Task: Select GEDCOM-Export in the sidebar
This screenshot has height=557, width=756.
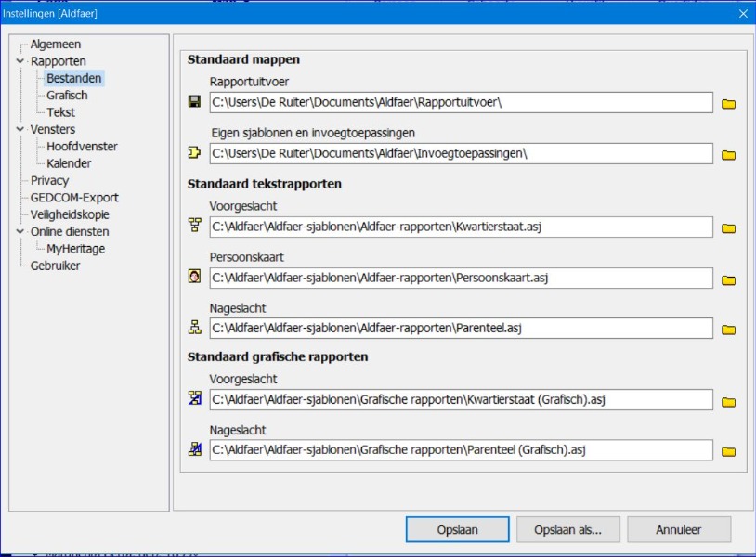Action: [x=74, y=198]
